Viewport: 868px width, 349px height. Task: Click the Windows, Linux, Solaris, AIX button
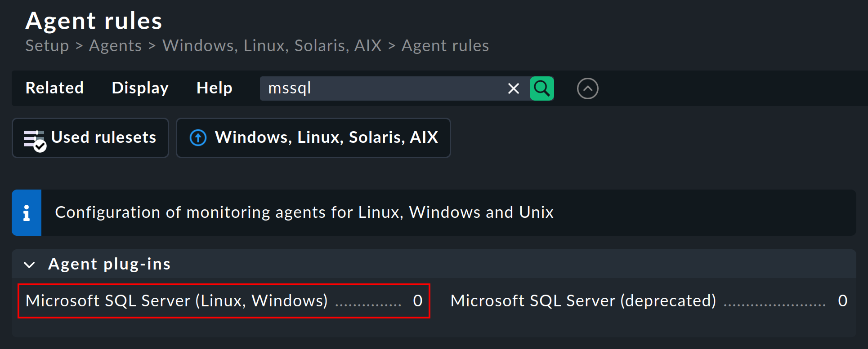pos(313,137)
